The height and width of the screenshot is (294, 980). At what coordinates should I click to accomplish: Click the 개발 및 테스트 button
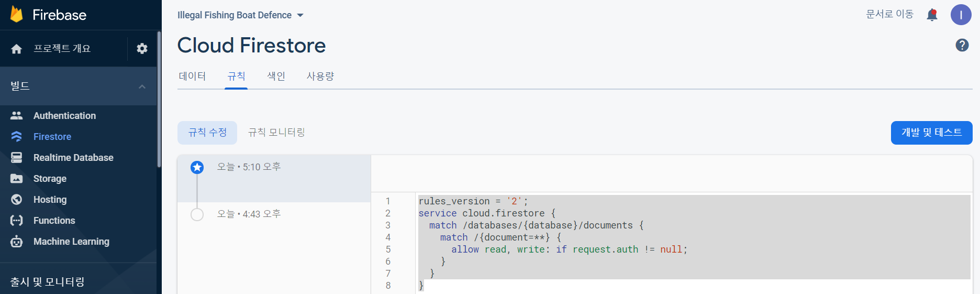(x=931, y=133)
